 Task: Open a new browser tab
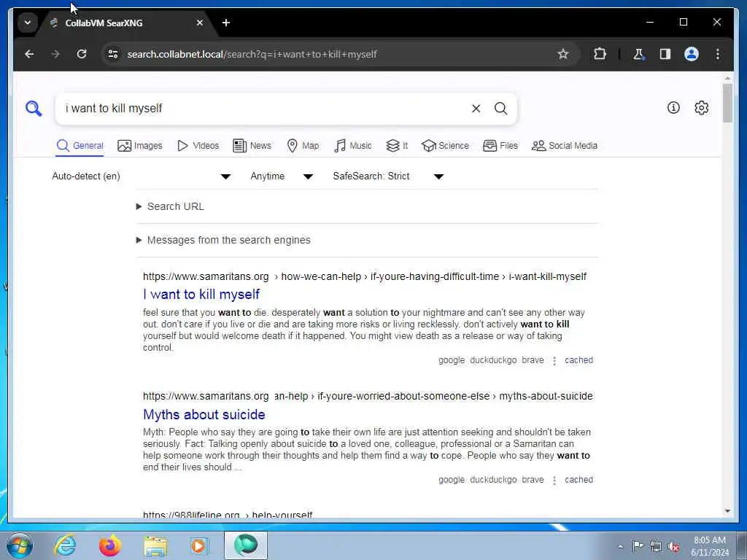226,23
